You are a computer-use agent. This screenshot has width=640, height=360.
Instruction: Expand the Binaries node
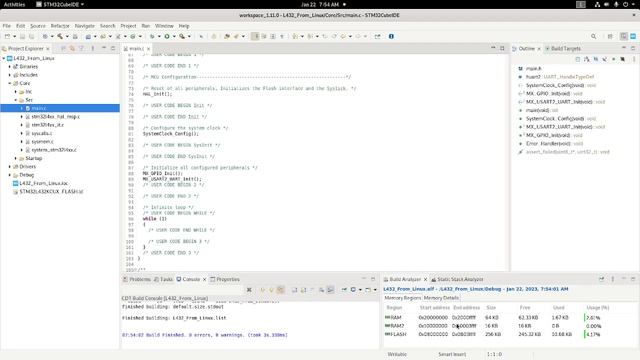[x=10, y=67]
